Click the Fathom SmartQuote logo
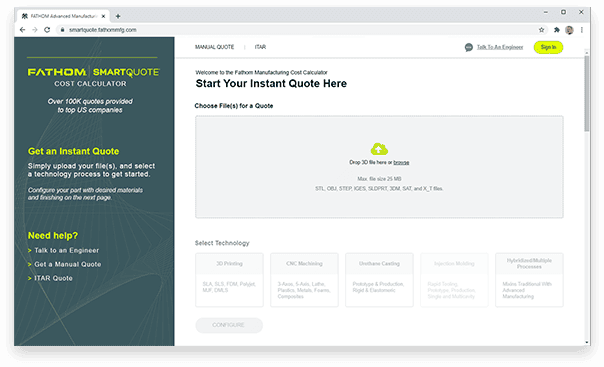The height and width of the screenshot is (367, 604). point(93,72)
